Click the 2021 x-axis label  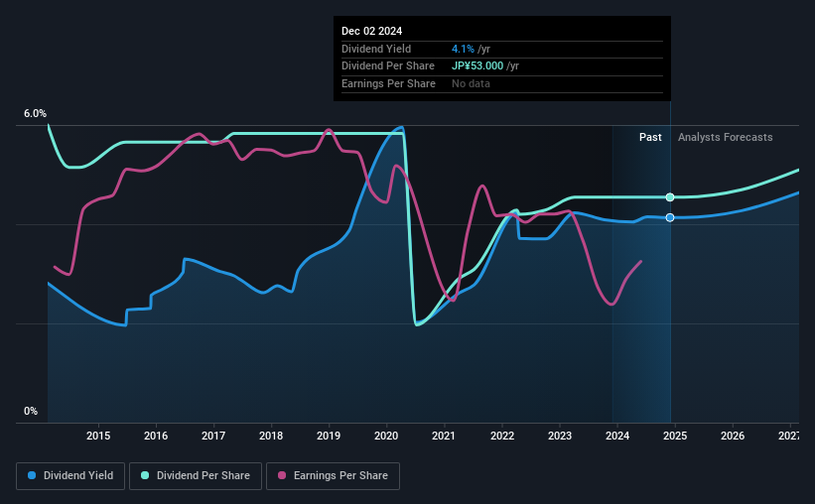444,436
